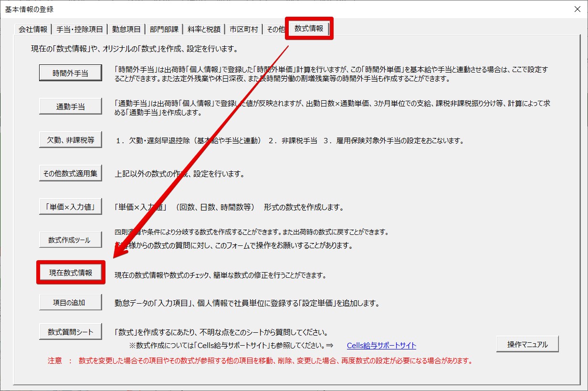Switch to the 会社情報 tab
588x391 pixels.
click(x=32, y=30)
